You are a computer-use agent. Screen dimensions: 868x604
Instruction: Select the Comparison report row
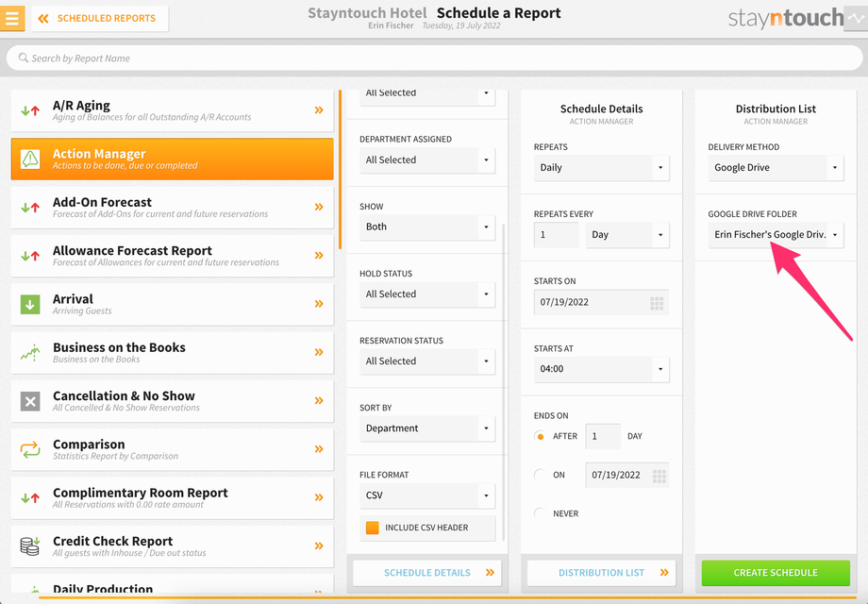click(172, 449)
